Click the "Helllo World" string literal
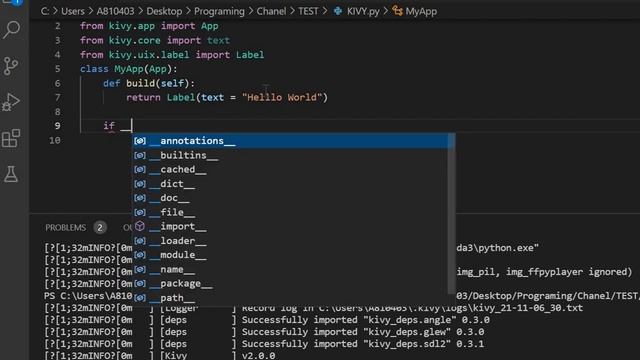 pyautogui.click(x=282, y=97)
